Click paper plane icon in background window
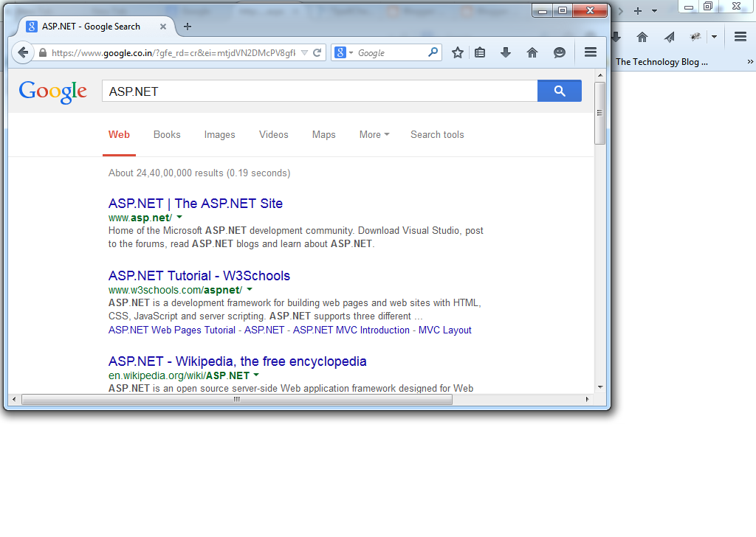756x537 pixels. 669,37
